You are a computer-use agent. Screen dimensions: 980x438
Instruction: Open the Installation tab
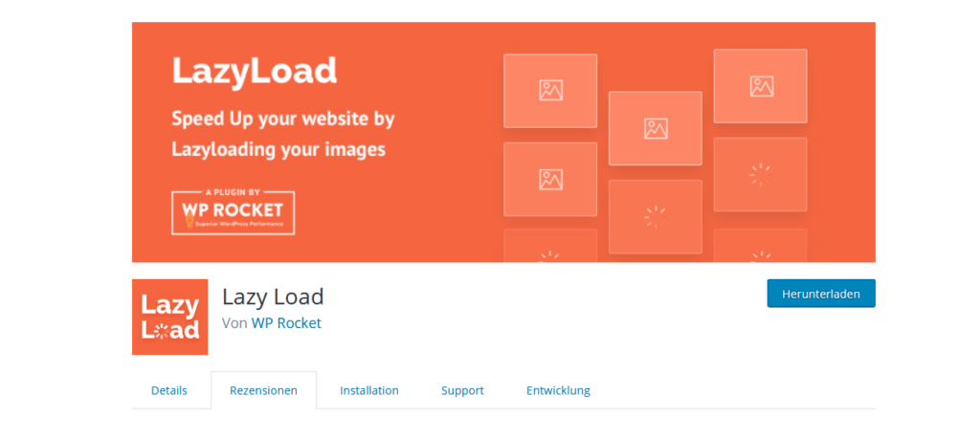369,390
